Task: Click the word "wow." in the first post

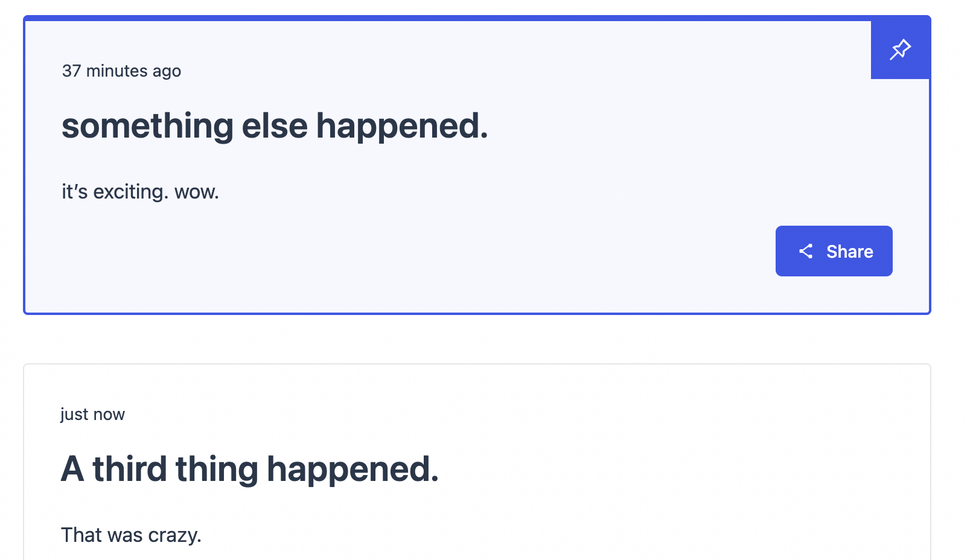Action: 197,192
